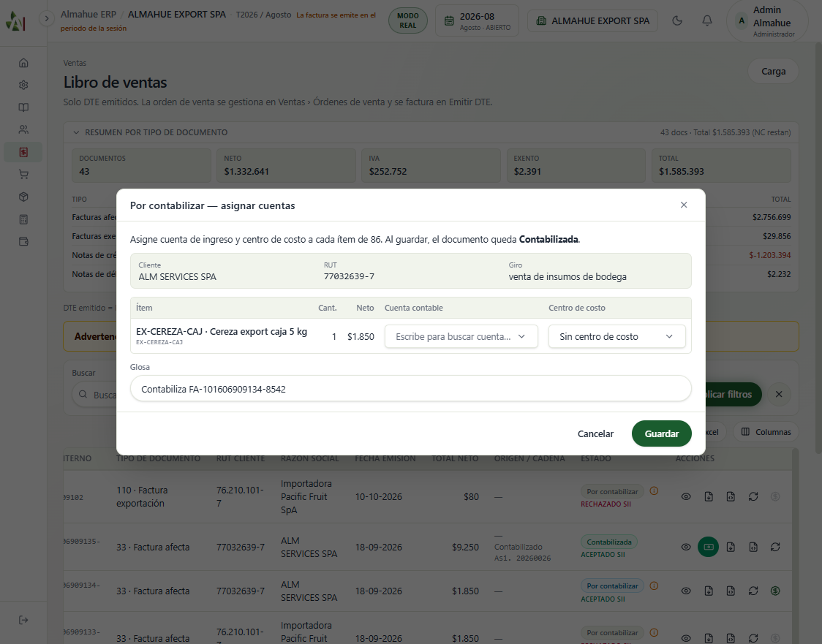Image resolution: width=822 pixels, height=644 pixels.
Task: Click the MODO REAL badge
Action: click(408, 21)
